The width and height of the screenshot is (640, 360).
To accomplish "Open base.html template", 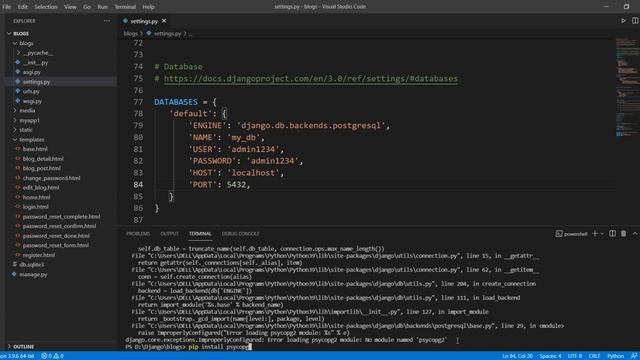I will click(35, 149).
